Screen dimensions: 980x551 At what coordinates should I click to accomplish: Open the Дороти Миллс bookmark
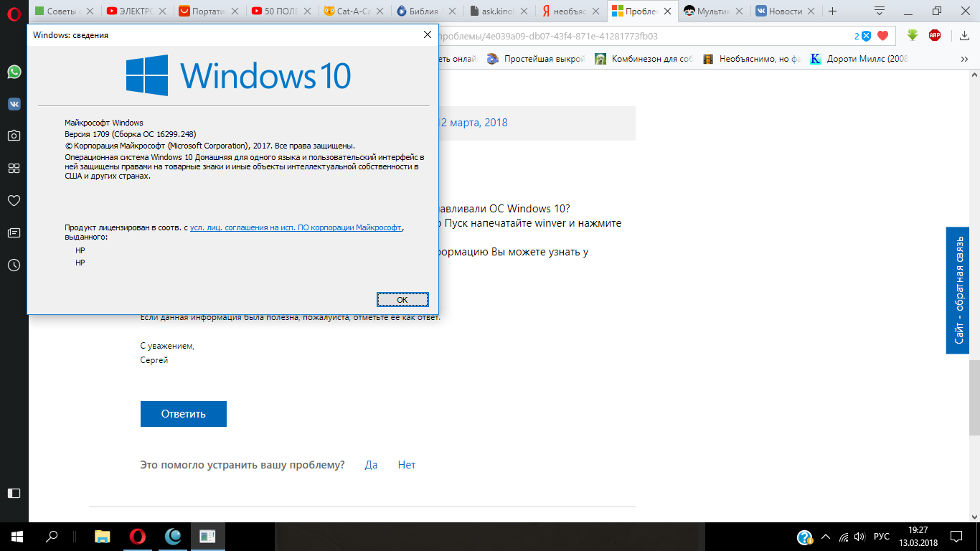859,59
